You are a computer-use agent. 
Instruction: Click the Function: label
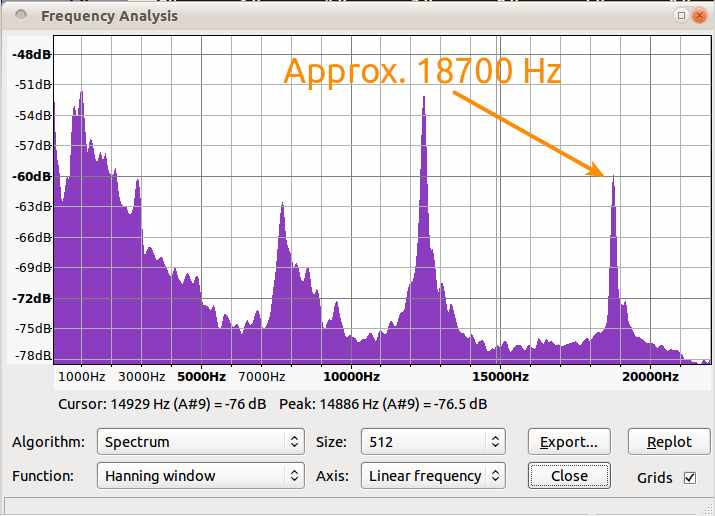[x=43, y=476]
